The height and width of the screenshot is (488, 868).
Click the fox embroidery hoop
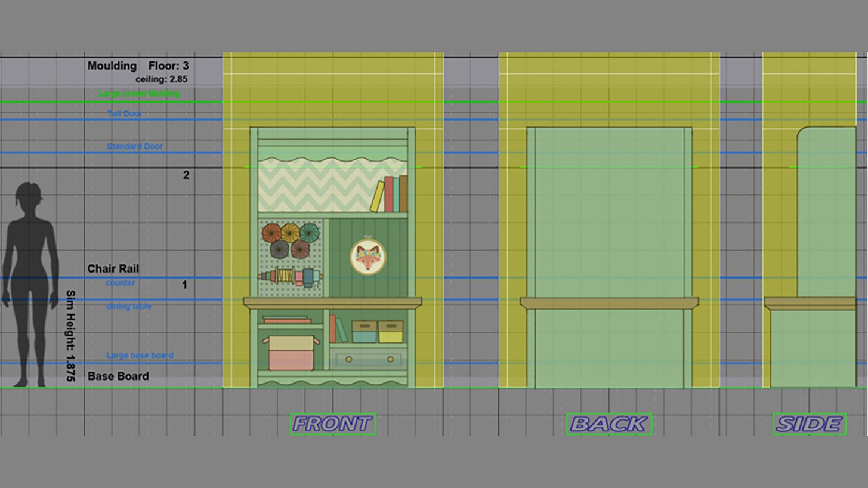(x=367, y=257)
